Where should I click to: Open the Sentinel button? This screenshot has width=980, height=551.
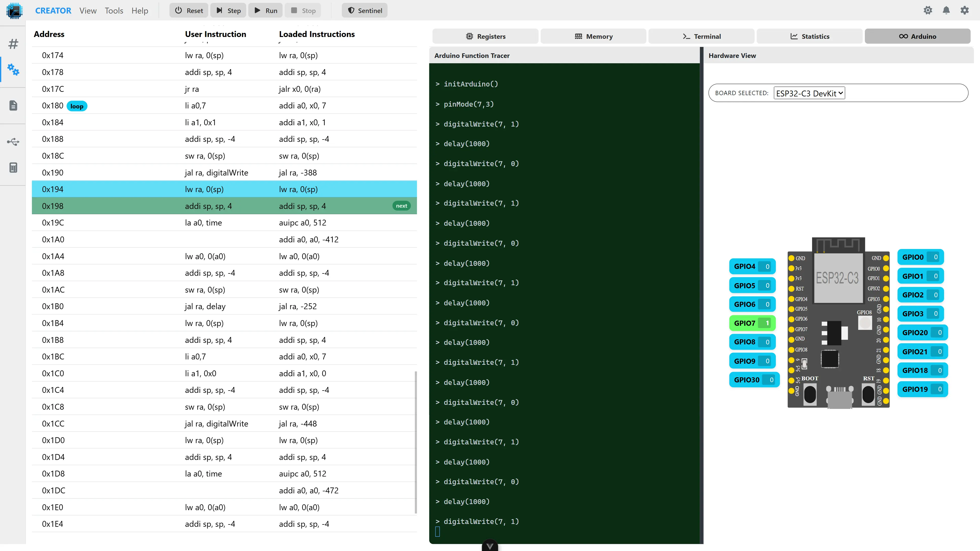point(364,11)
